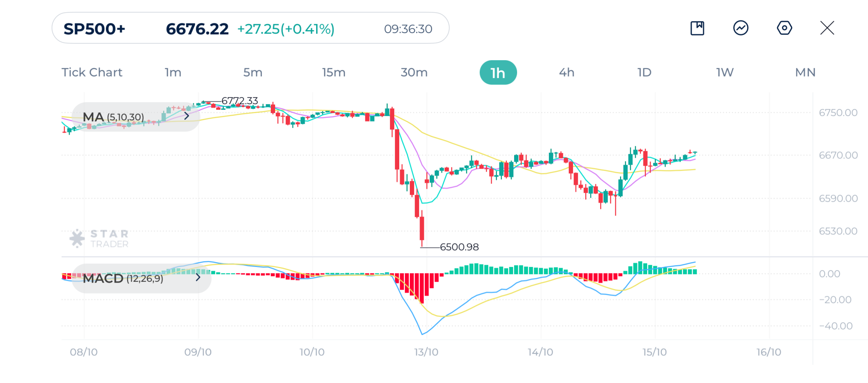Screen dimensions: 868x383
Task: Select the 5m timeframe
Action: tap(253, 72)
